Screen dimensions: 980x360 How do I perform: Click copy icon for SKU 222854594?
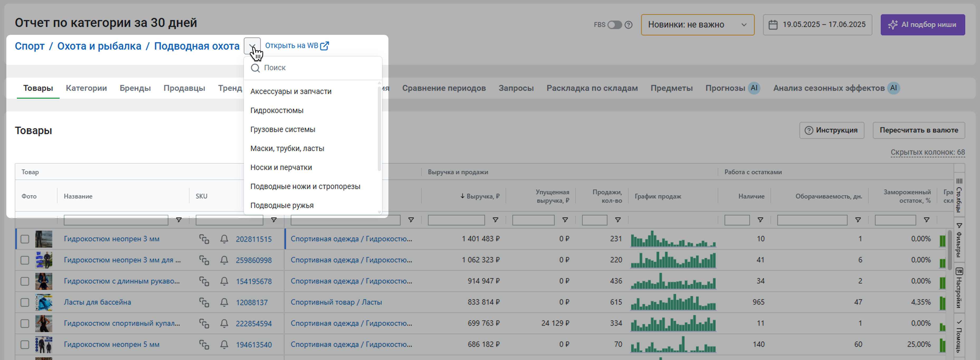pyautogui.click(x=204, y=324)
